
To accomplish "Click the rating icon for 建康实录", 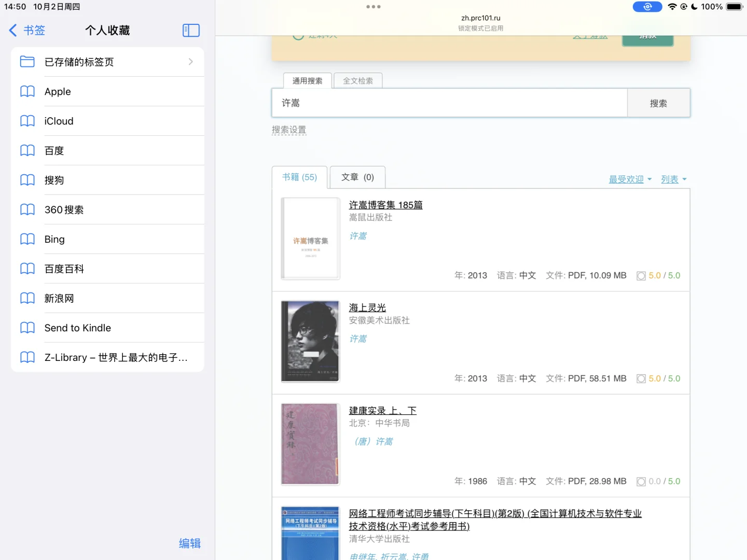I will 641,482.
